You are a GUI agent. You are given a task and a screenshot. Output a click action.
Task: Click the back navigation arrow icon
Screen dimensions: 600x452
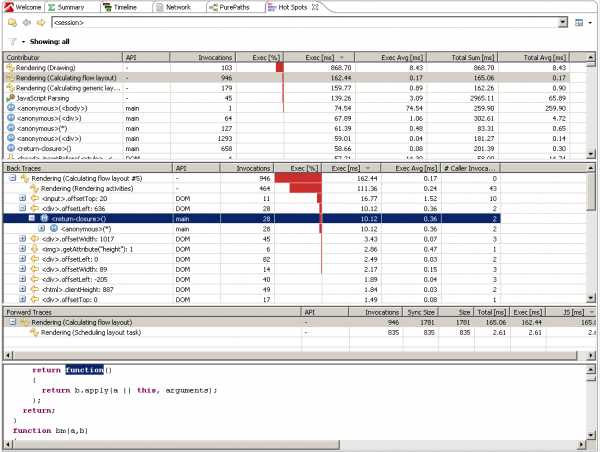(x=27, y=21)
